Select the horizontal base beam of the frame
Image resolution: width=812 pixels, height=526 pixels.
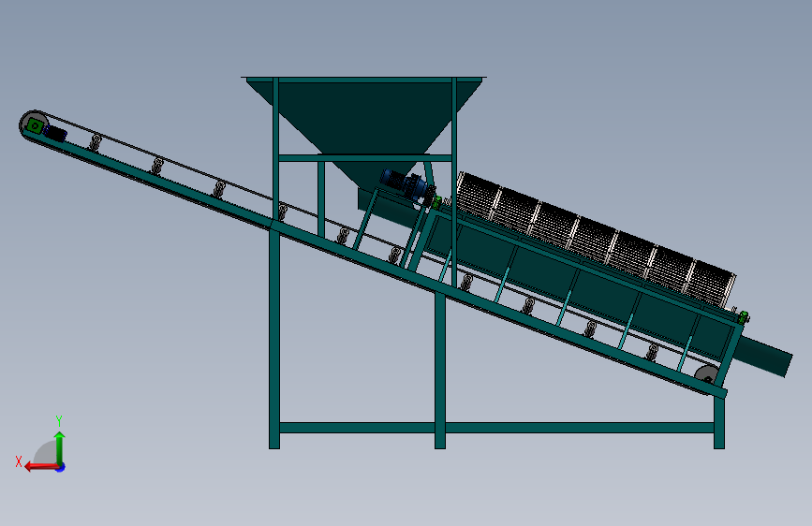[496, 428]
